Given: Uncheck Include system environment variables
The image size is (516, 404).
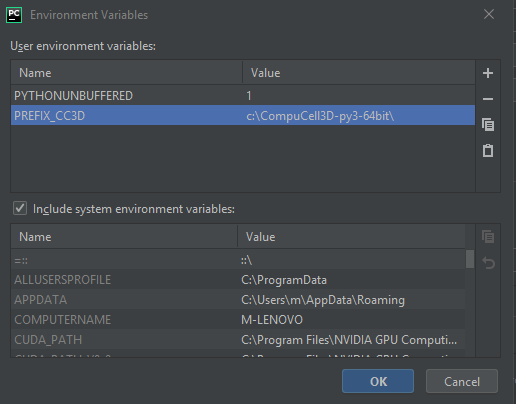Looking at the screenshot, I should [20, 208].
